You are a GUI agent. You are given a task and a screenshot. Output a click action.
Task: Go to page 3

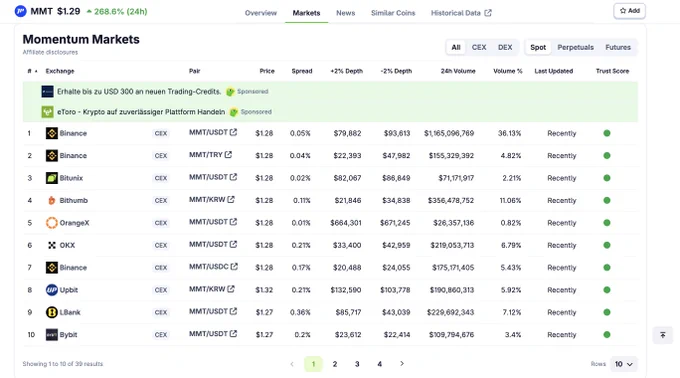point(357,364)
